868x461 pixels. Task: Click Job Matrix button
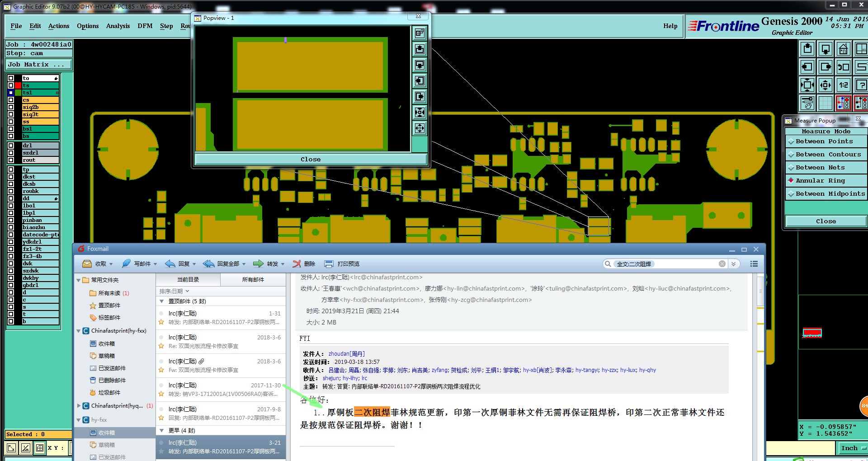point(38,65)
